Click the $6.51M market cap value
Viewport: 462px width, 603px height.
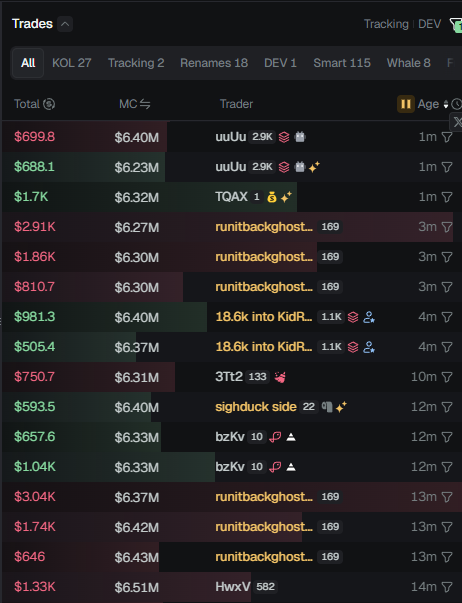pos(137,588)
